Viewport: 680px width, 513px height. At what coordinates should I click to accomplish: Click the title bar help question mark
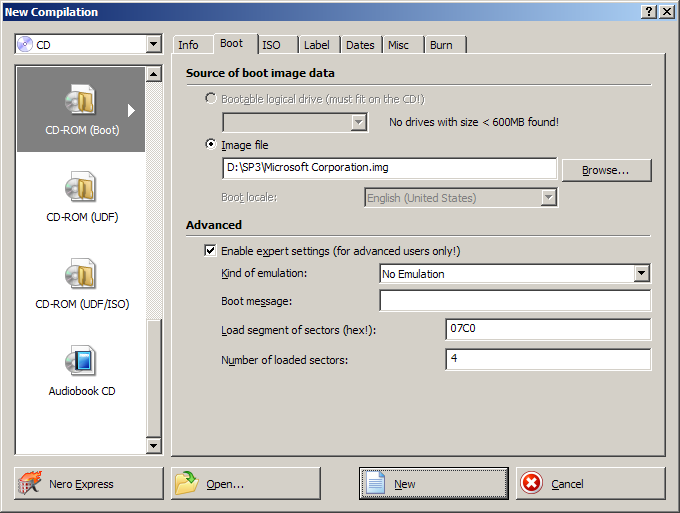647,11
